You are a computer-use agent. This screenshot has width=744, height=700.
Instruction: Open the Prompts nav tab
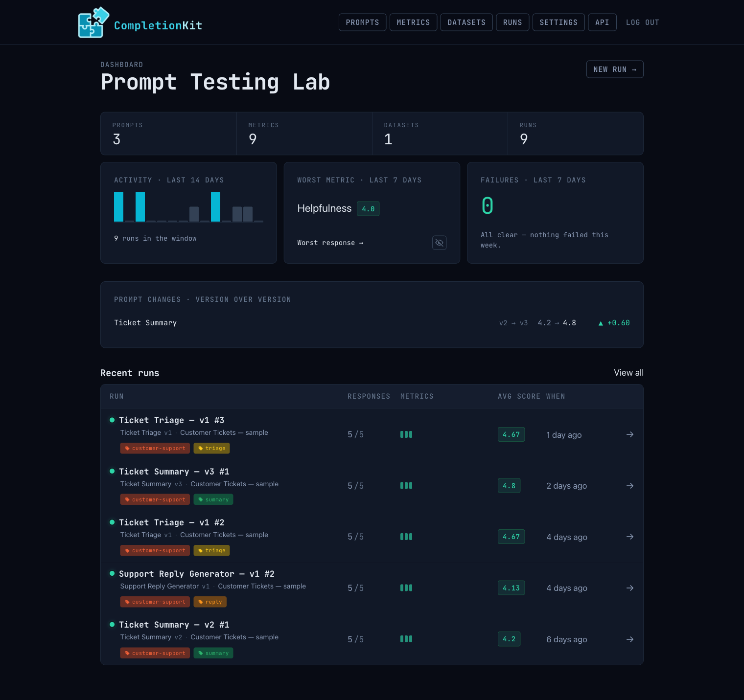click(x=362, y=23)
